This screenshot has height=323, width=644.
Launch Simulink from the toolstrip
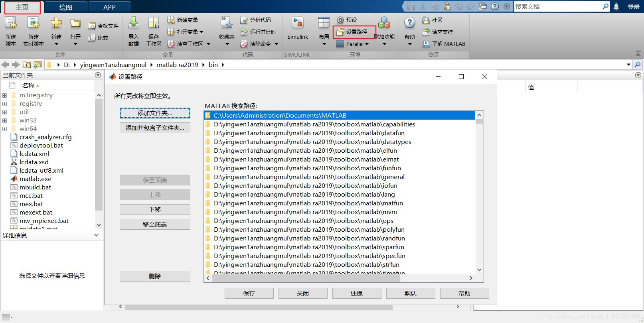(298, 28)
